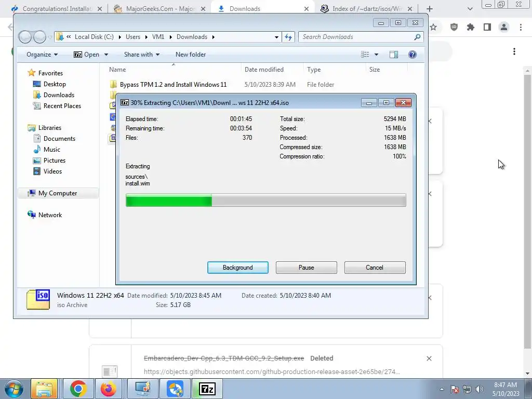Switch to the Downloads browser tab
This screenshot has width=532, height=399.
(x=263, y=9)
